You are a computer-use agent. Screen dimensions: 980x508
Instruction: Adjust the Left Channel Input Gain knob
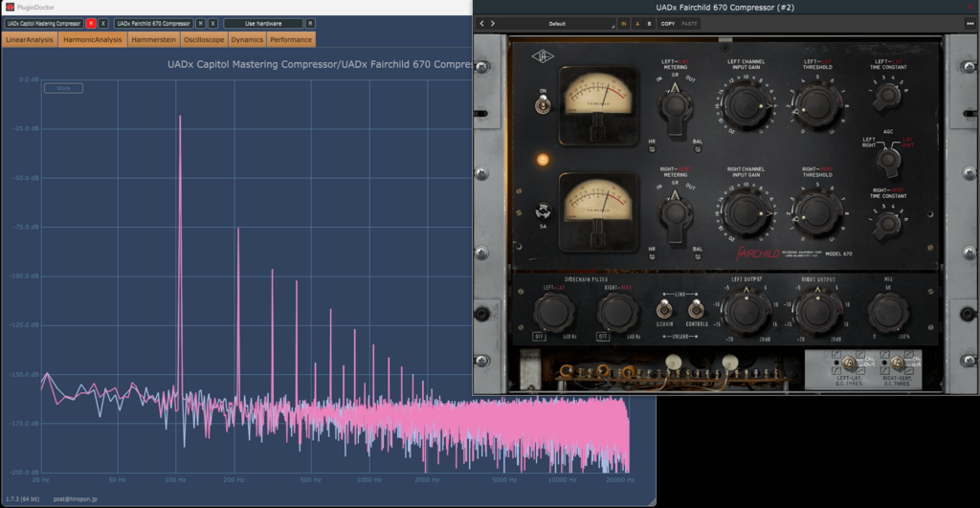click(746, 105)
